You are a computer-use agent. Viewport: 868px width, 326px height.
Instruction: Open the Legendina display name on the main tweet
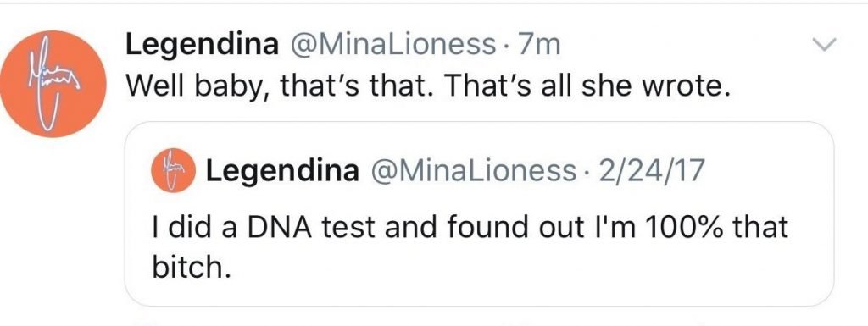202,45
